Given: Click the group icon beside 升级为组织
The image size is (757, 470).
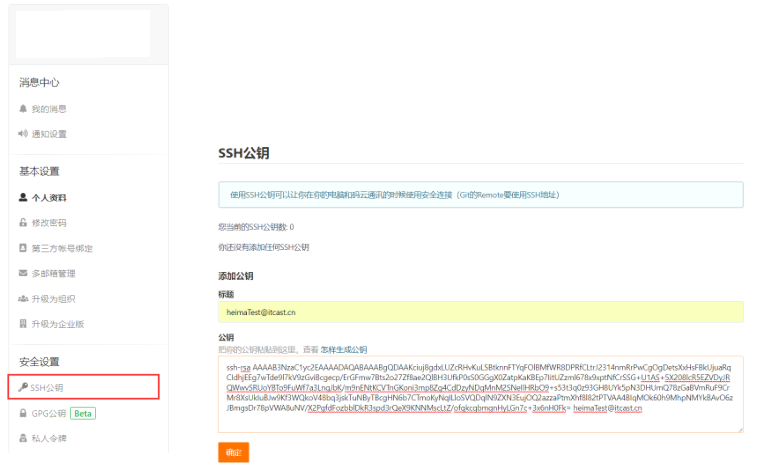Looking at the screenshot, I should point(23,299).
